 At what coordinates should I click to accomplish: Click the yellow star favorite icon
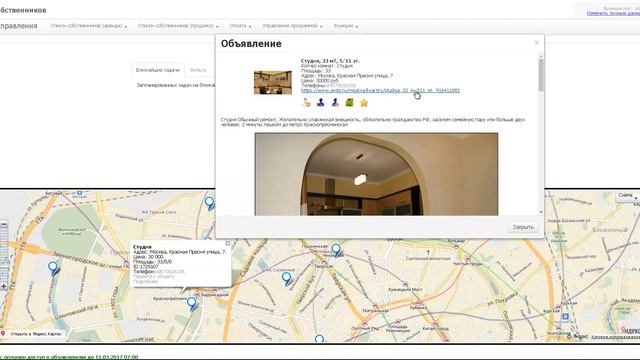click(x=364, y=102)
